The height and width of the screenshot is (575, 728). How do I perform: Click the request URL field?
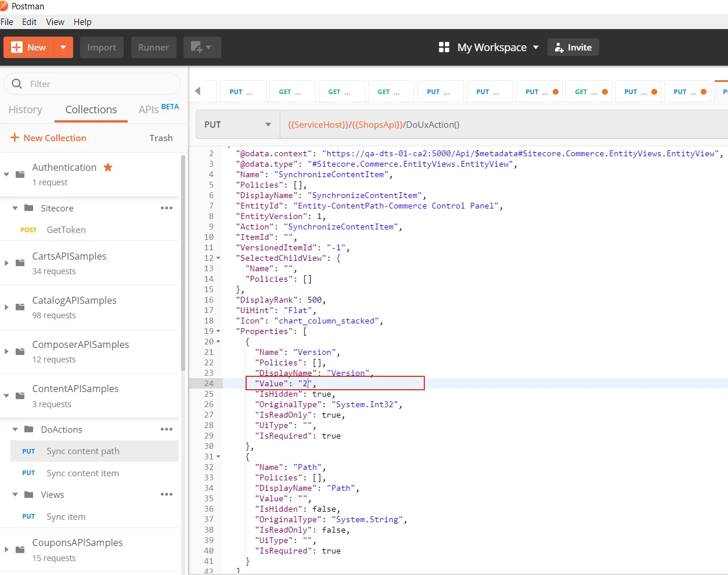click(504, 124)
